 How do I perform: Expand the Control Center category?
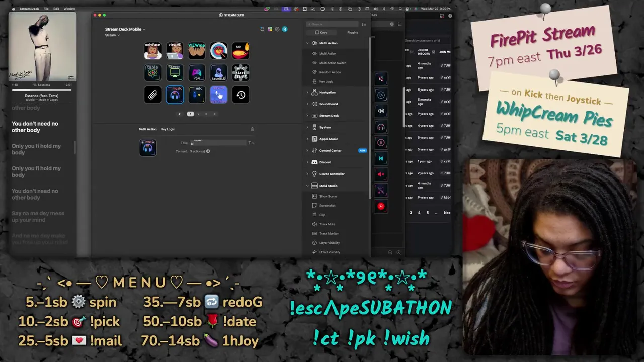pos(307,150)
